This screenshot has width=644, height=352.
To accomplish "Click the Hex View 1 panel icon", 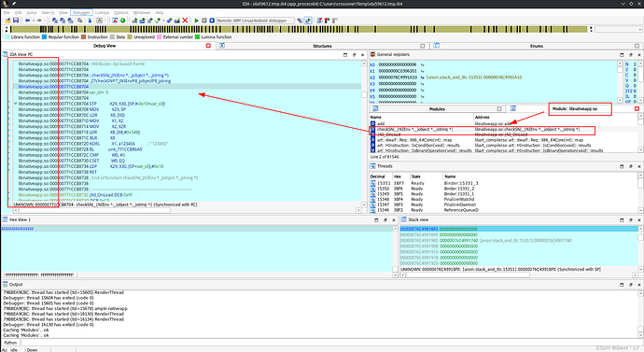I will (6, 219).
